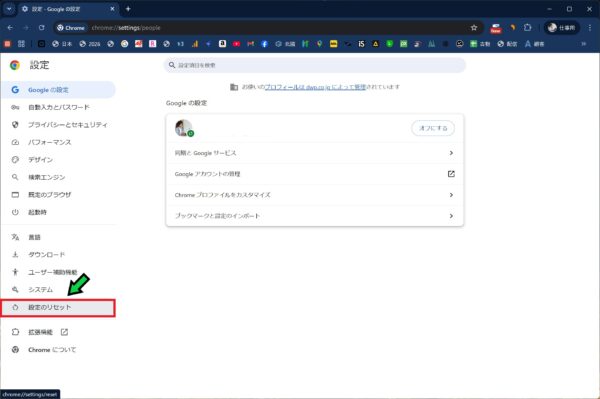Select Google の設定 in sidebar
600x399 pixels.
(58, 90)
